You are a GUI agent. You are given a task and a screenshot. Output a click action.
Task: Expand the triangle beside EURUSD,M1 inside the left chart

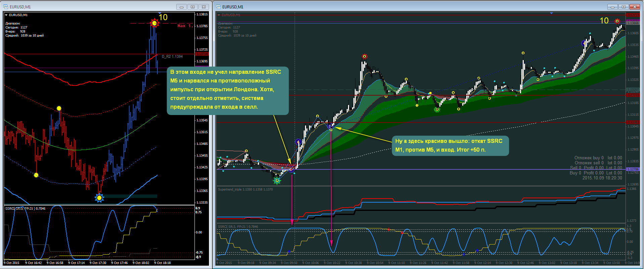(x=6, y=15)
